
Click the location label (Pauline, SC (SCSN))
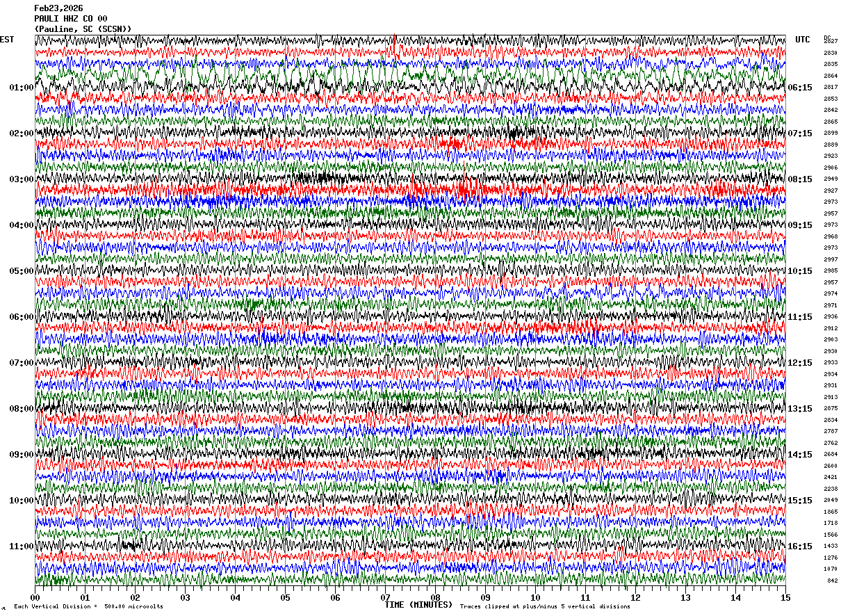[83, 29]
